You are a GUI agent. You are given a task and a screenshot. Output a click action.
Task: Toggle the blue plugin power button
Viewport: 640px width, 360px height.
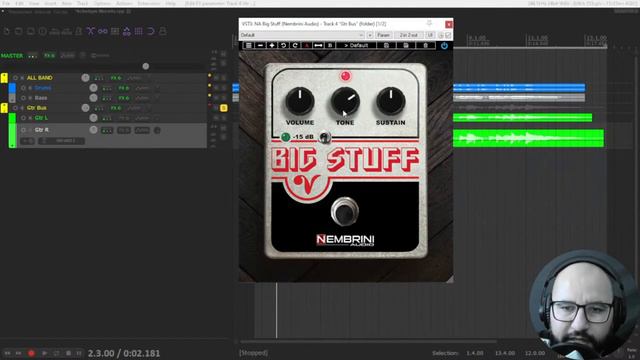(x=444, y=46)
